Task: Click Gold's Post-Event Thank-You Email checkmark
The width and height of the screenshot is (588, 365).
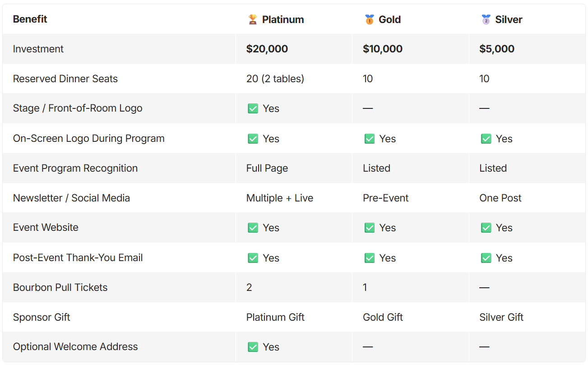Action: (370, 258)
